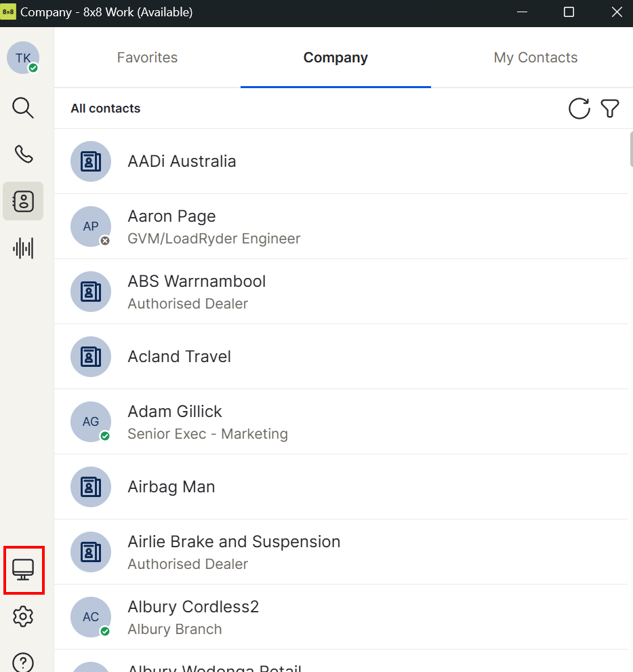633x672 pixels.
Task: Open the search icon in sidebar
Action: [23, 108]
